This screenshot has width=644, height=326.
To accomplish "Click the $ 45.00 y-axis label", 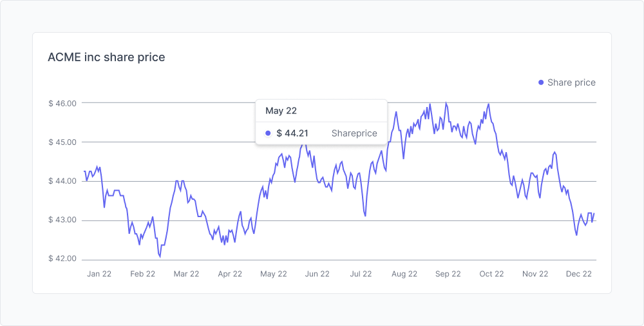I will (62, 142).
